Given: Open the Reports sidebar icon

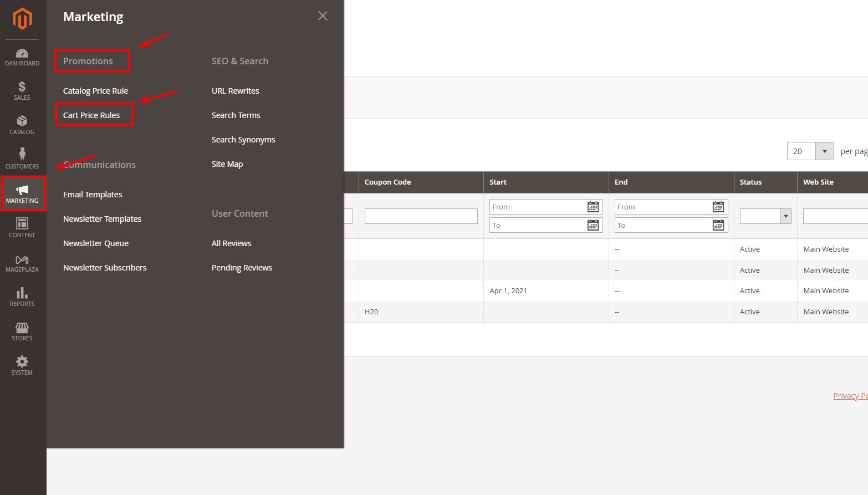Looking at the screenshot, I should (22, 297).
